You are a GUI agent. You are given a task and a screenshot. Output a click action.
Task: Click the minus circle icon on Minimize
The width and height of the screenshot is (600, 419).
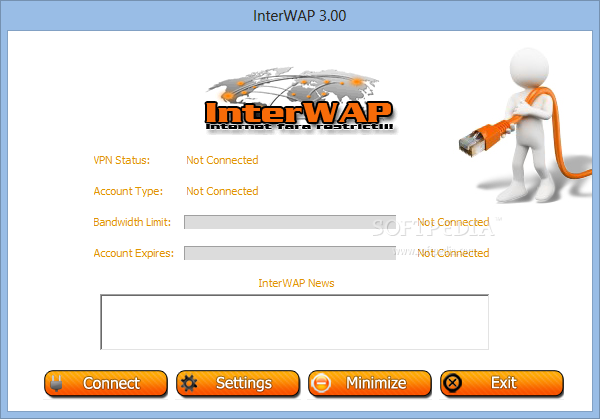click(321, 383)
